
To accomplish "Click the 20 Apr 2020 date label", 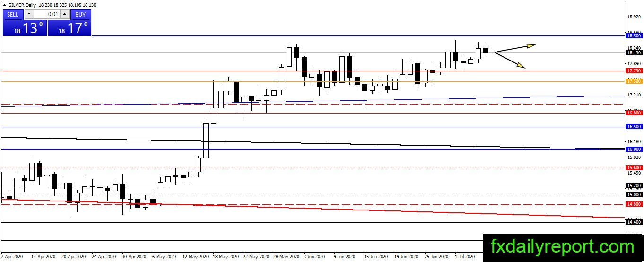I will coord(74,257).
